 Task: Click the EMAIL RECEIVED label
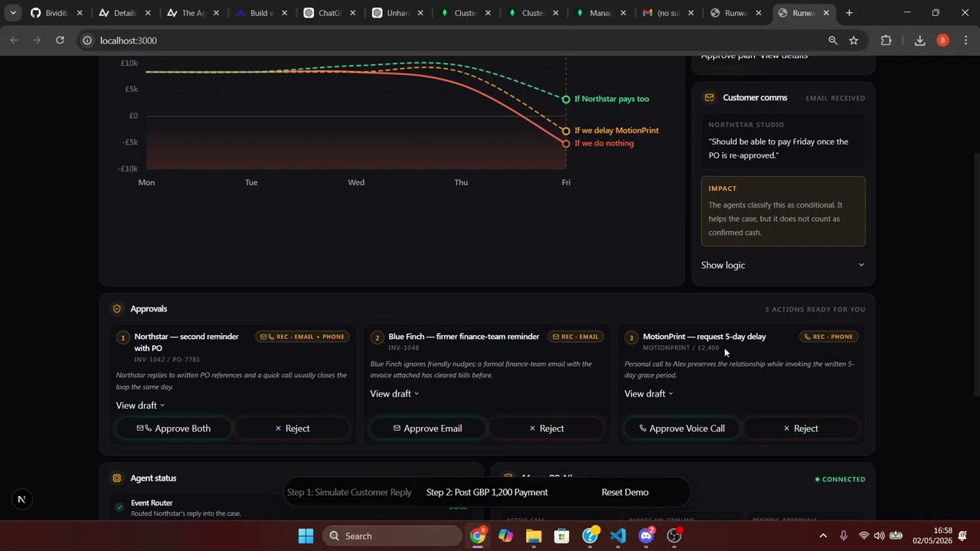835,98
